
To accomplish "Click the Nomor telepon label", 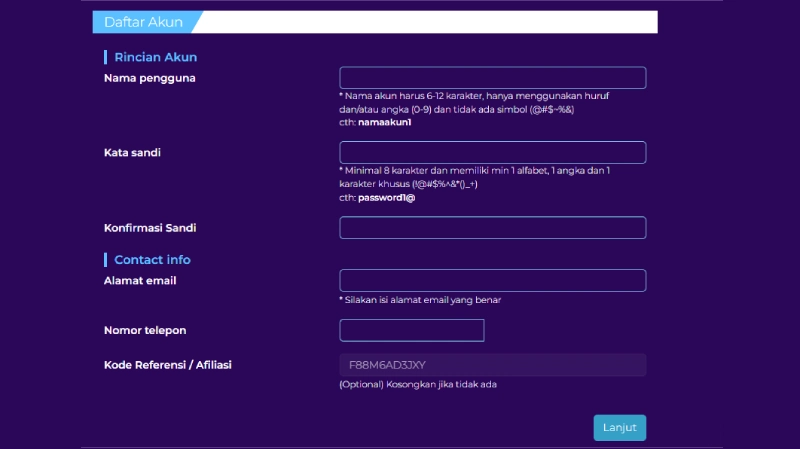I will tap(145, 330).
